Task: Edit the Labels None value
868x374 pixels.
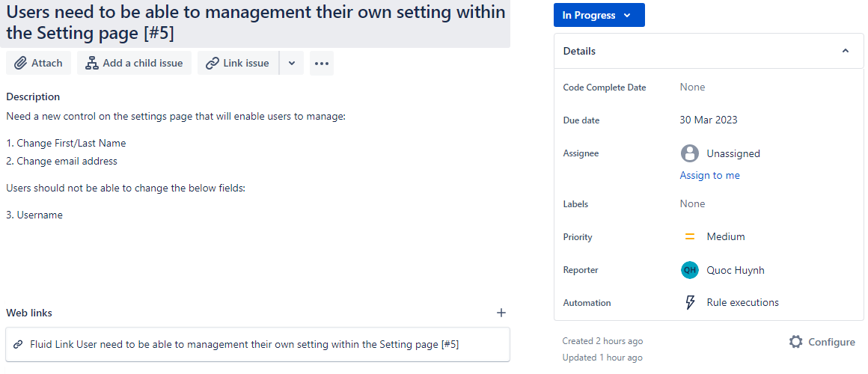Action: (x=692, y=203)
